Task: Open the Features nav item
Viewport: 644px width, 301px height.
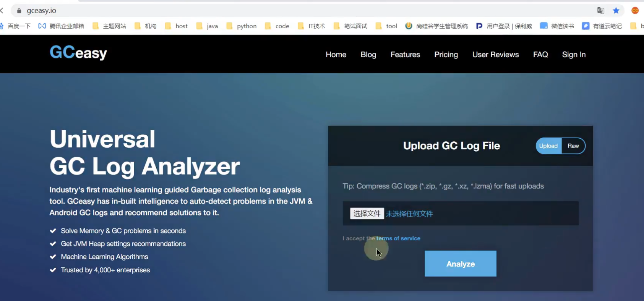Action: tap(405, 55)
